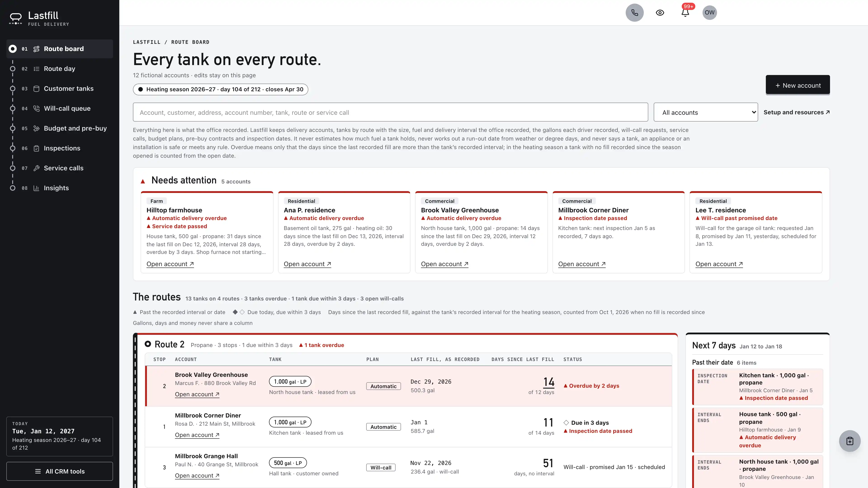Screen dimensions: 868x488
Task: Click into the account search field
Action: click(x=390, y=112)
